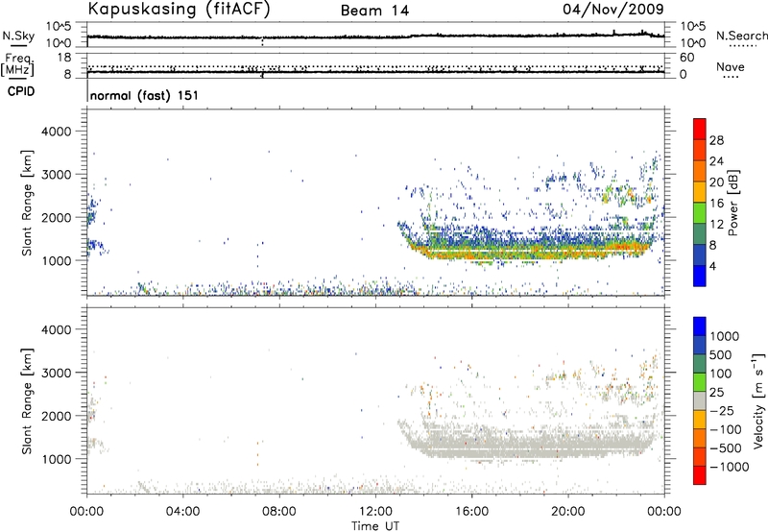Click the 10^5 tick beside the N.Search label
The height and width of the screenshot is (532, 768).
[x=692, y=27]
